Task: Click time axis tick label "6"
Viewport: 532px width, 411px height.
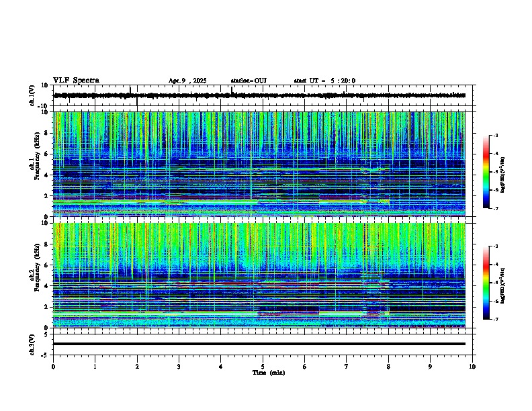Action: pos(305,367)
